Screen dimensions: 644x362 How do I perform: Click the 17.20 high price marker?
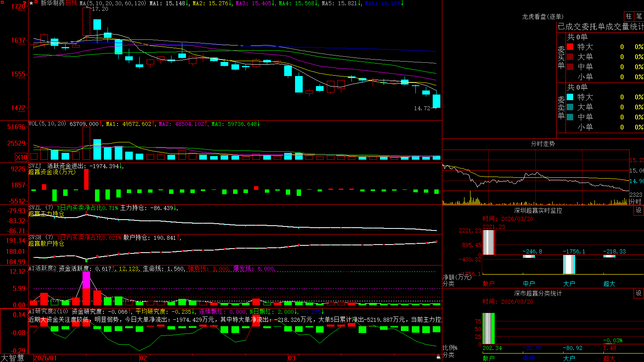(100, 9)
